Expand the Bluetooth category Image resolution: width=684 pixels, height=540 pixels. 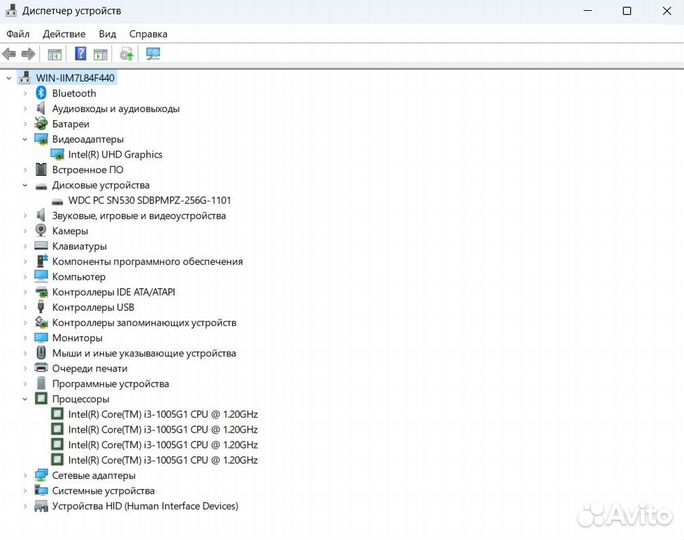pyautogui.click(x=25, y=93)
